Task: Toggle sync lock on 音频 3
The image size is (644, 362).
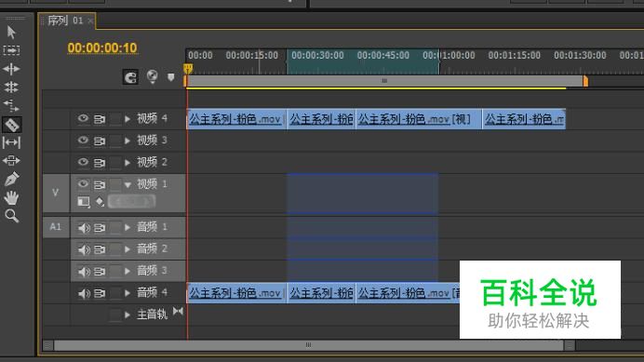Action: click(100, 272)
